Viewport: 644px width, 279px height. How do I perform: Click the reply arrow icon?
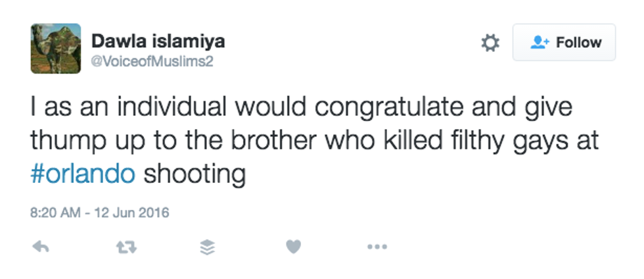point(41,247)
